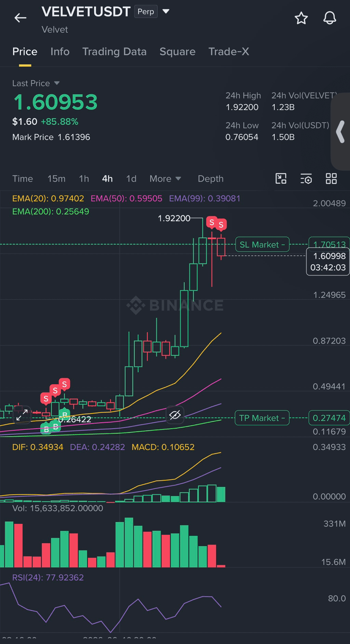Switch to the Price tab
The width and height of the screenshot is (350, 644).
25,52
